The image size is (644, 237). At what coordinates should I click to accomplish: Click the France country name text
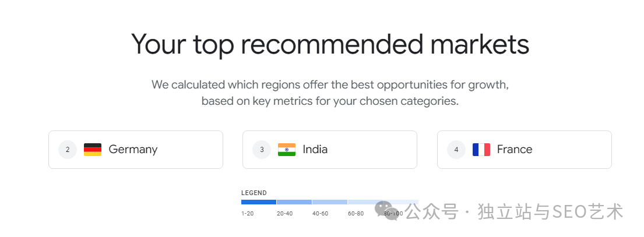coord(515,149)
